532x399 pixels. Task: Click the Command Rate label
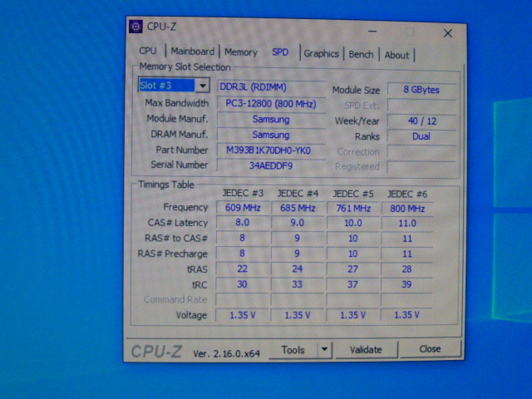[x=175, y=299]
